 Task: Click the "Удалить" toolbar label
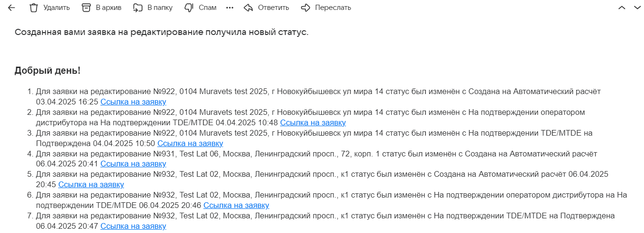[x=56, y=8]
